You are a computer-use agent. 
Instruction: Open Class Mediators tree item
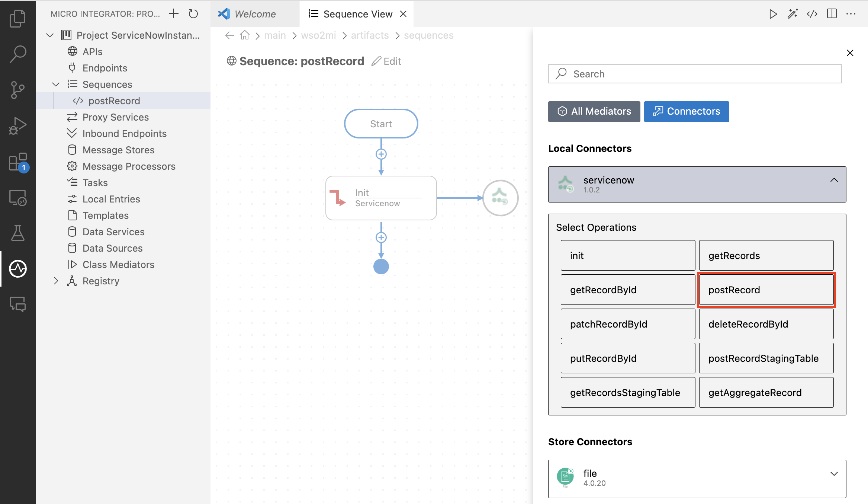click(123, 265)
